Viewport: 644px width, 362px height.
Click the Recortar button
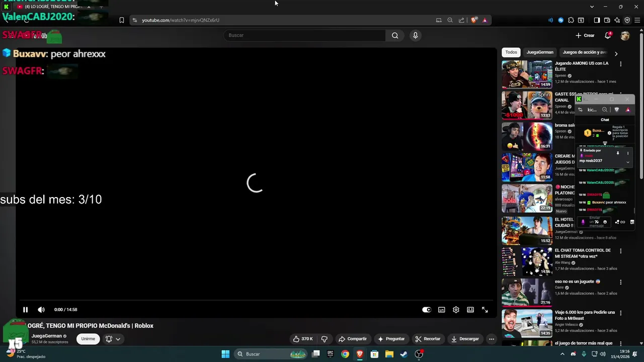428,339
